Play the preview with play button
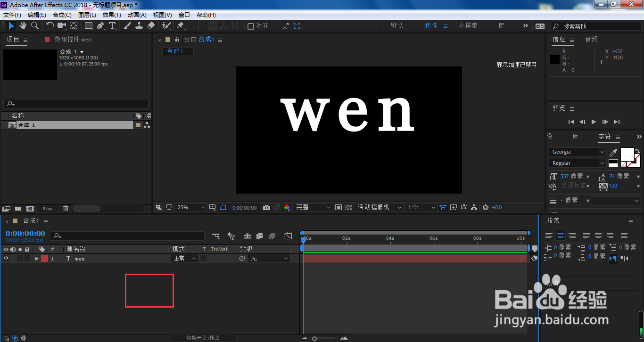Viewport: 644px width, 342px height. (x=594, y=122)
